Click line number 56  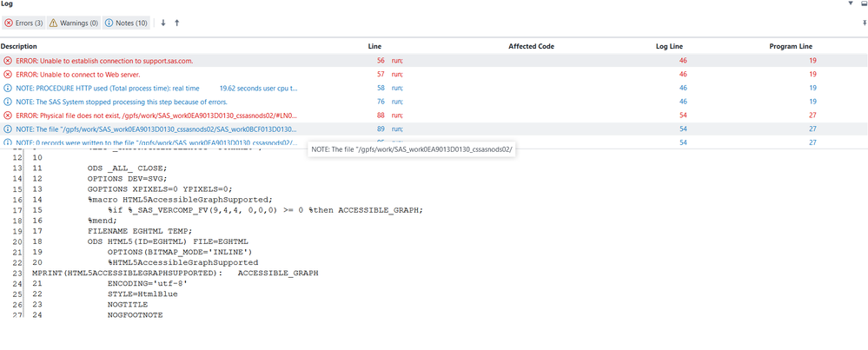[381, 61]
